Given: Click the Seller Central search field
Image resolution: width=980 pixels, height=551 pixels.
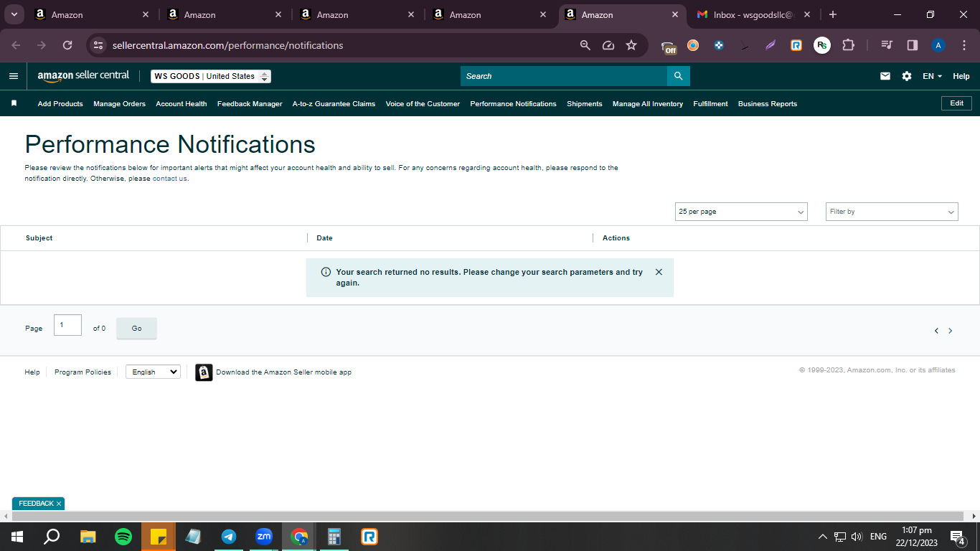Looking at the screenshot, I should point(564,76).
